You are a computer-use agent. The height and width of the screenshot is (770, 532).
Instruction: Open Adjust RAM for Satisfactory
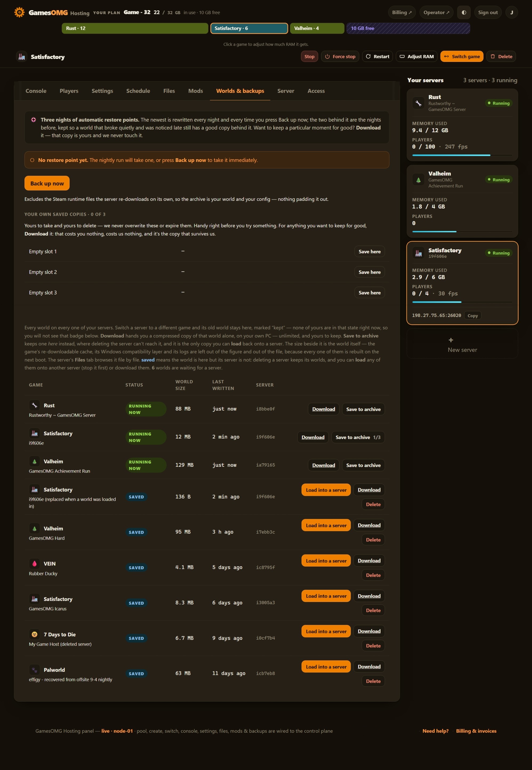[x=417, y=57]
